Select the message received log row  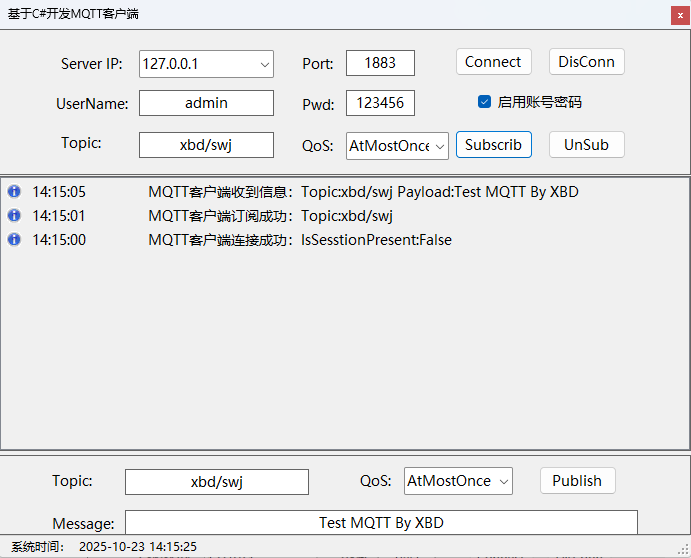tap(363, 192)
